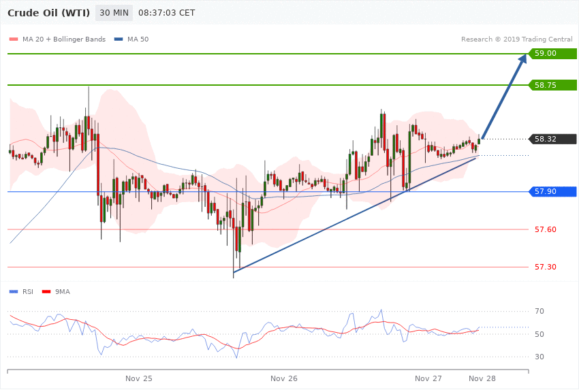Click the Nov 28 date label

click(x=482, y=378)
